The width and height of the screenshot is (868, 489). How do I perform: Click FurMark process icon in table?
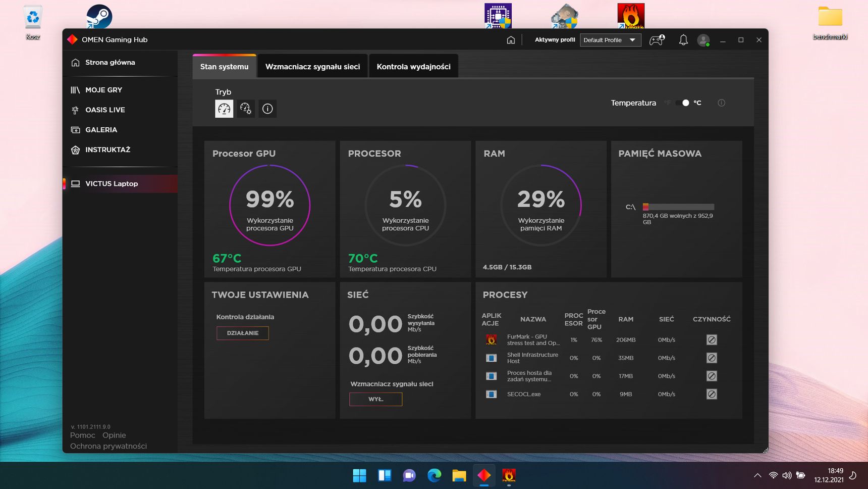[x=491, y=340]
